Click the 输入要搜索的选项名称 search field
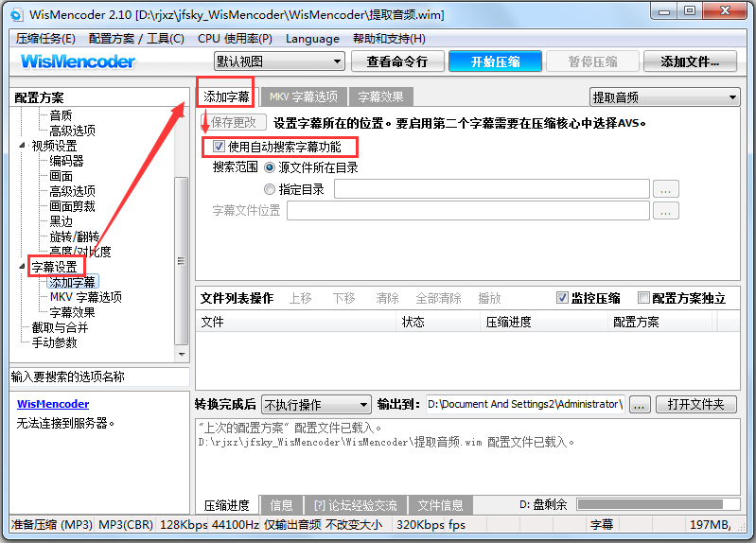Viewport: 756px width, 543px height. point(99,377)
